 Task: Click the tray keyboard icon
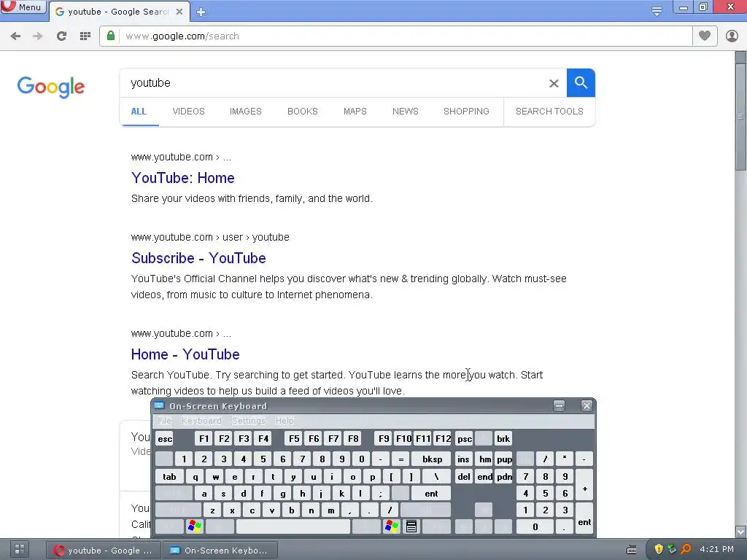pyautogui.click(x=632, y=550)
